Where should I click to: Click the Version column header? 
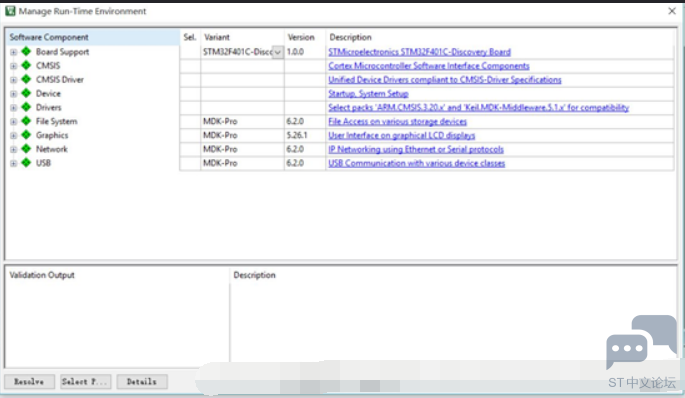click(x=305, y=37)
